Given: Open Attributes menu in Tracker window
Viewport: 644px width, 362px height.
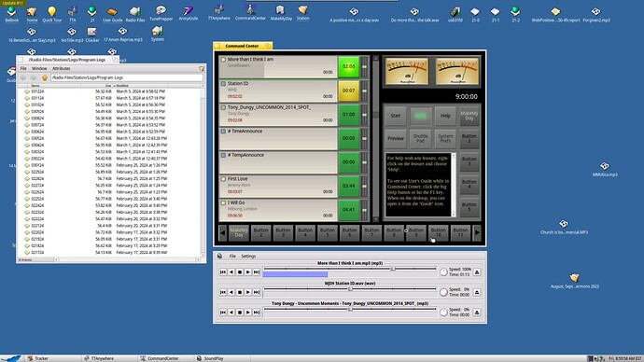Looking at the screenshot, I should pos(62,68).
